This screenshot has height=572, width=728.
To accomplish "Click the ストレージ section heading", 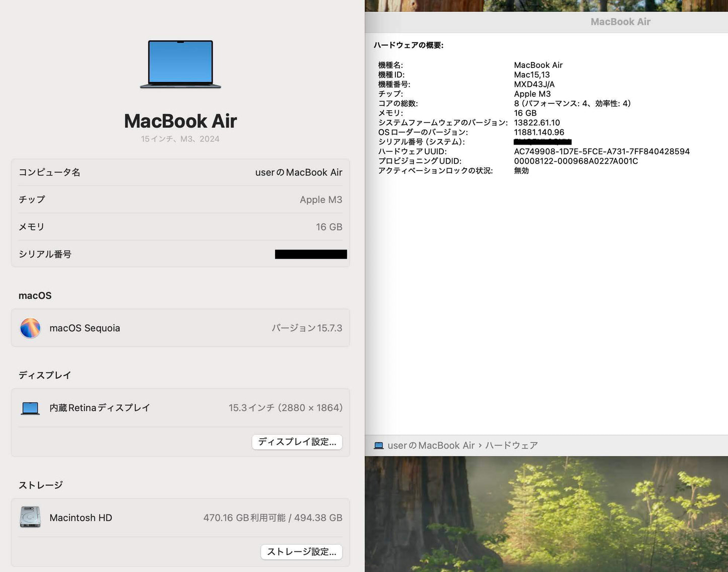I will [x=41, y=485].
